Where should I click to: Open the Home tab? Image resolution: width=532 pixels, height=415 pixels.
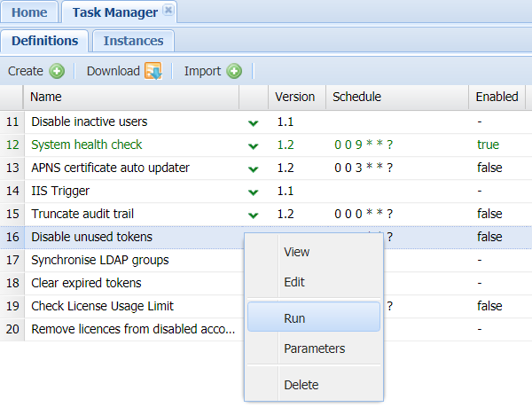pyautogui.click(x=29, y=12)
